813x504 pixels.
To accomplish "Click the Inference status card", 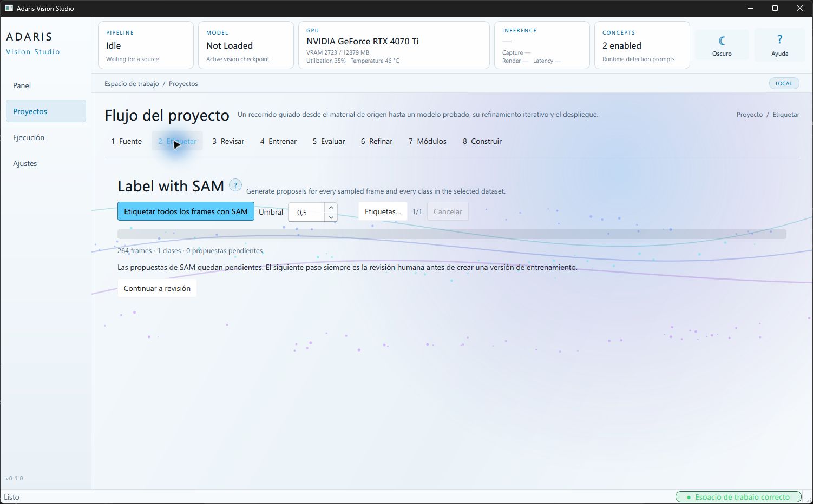I will (542, 45).
